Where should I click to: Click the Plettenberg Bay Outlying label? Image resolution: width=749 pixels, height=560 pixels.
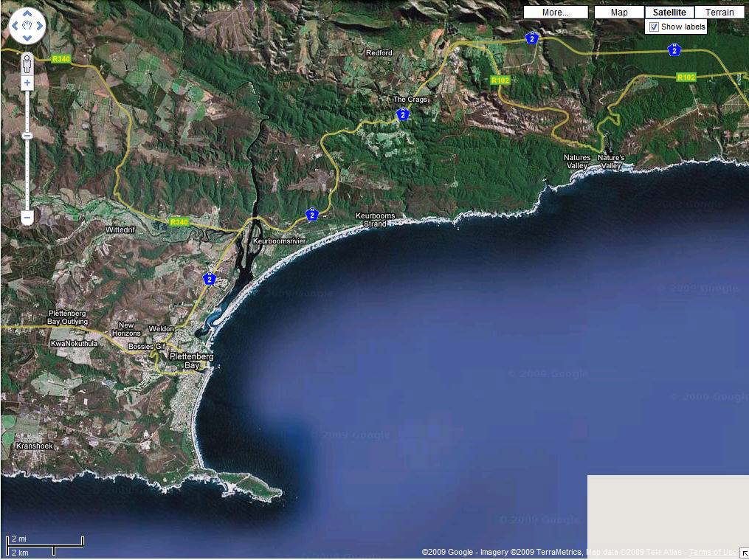[67, 317]
